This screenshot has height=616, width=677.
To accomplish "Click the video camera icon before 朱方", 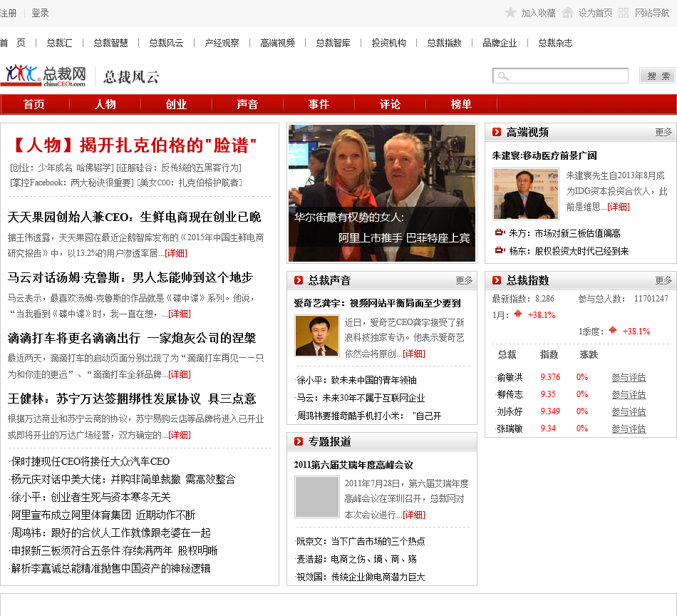I will click(500, 233).
